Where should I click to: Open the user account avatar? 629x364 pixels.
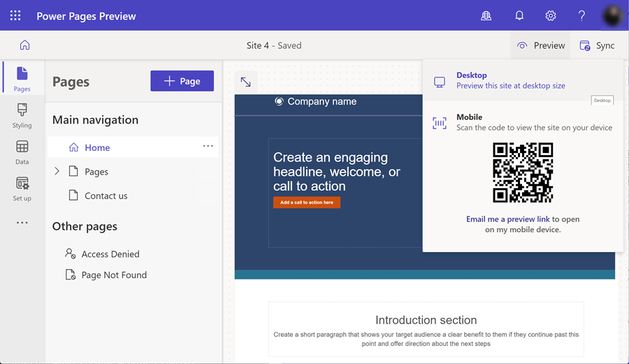click(612, 15)
